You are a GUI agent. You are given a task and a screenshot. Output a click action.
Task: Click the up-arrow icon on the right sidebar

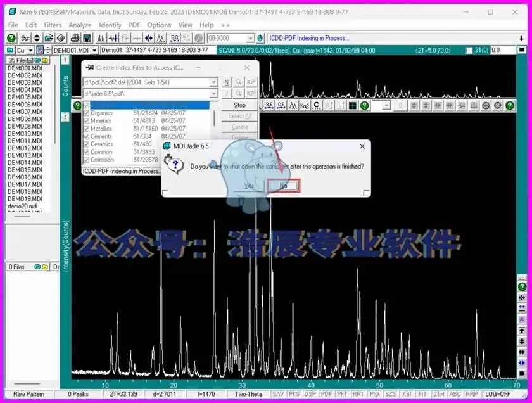tap(522, 330)
